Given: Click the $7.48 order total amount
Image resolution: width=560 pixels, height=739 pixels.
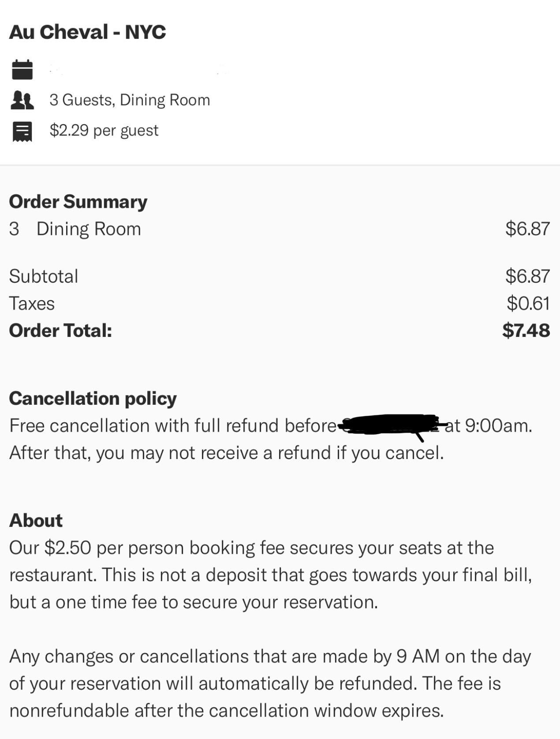Looking at the screenshot, I should pos(526,330).
